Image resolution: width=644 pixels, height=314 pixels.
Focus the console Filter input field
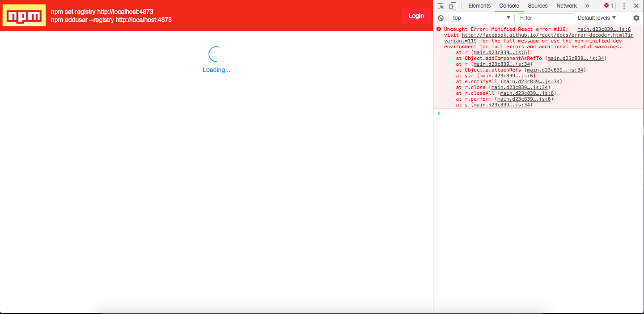[545, 17]
